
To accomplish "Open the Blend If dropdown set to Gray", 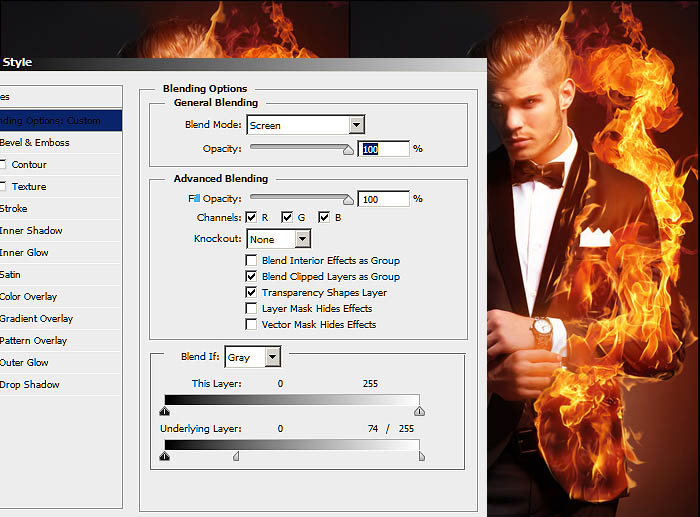I will 253,357.
